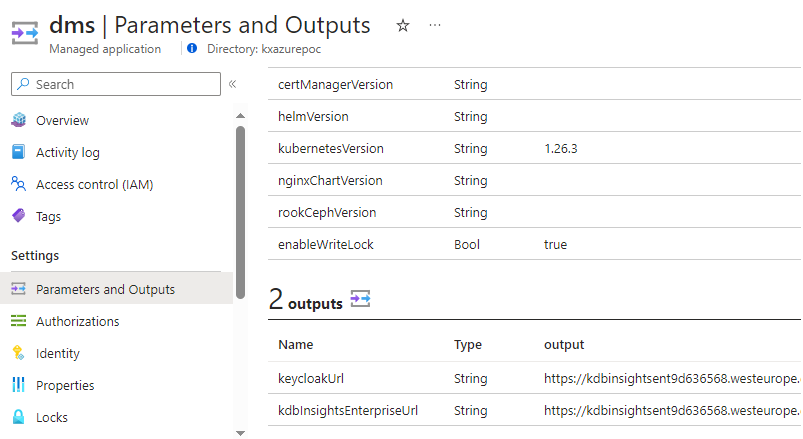The image size is (803, 439).
Task: Click the Bool type of enableWriteLock
Action: coord(467,245)
